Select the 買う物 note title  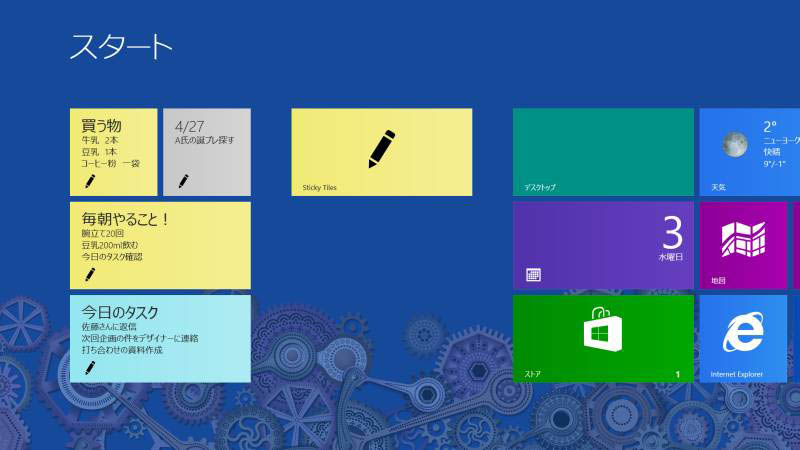click(x=102, y=125)
